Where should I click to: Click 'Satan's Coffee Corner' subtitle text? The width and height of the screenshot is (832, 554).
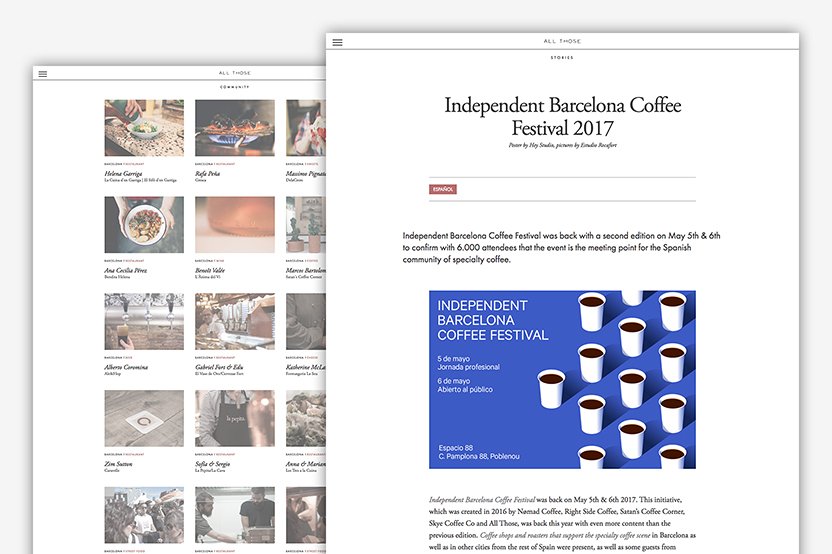point(304,276)
